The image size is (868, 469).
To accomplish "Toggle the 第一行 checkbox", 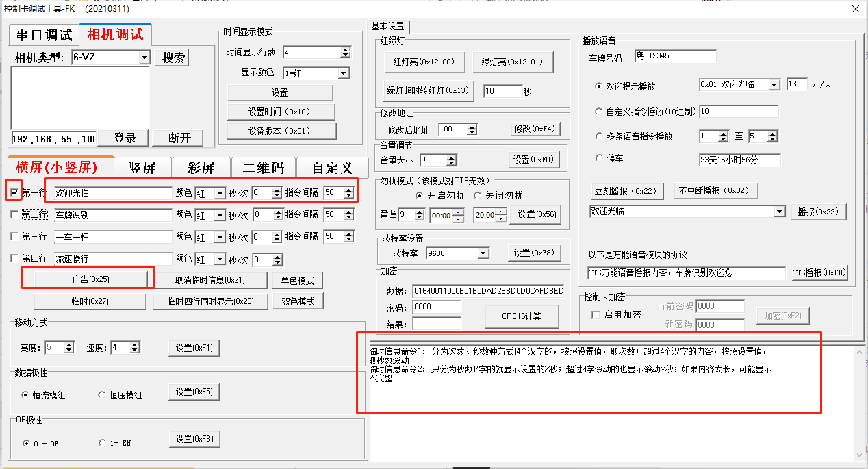I will coord(15,193).
